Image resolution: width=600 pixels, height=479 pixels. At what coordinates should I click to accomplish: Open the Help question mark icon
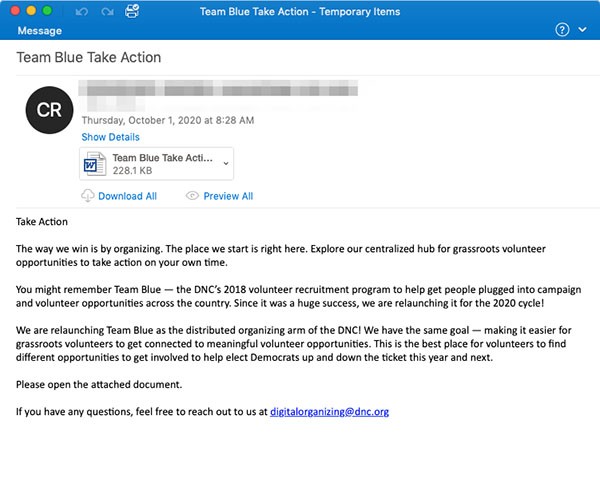(562, 30)
